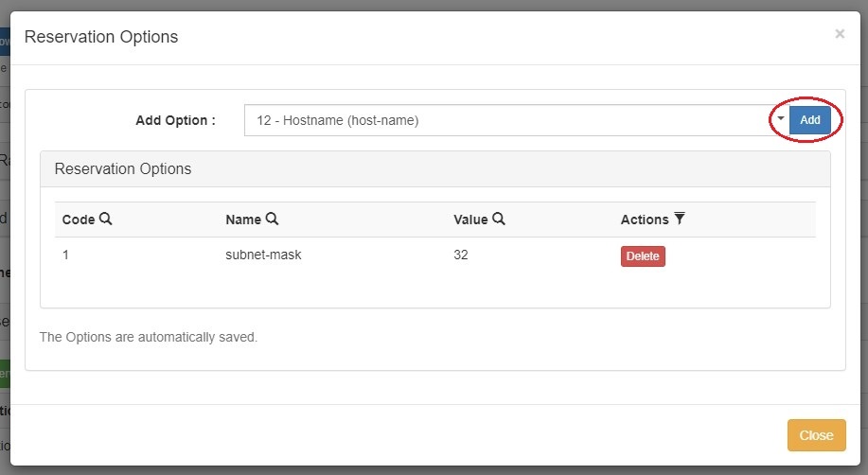868x475 pixels.
Task: Click the code 1 cell in the table
Action: point(66,255)
